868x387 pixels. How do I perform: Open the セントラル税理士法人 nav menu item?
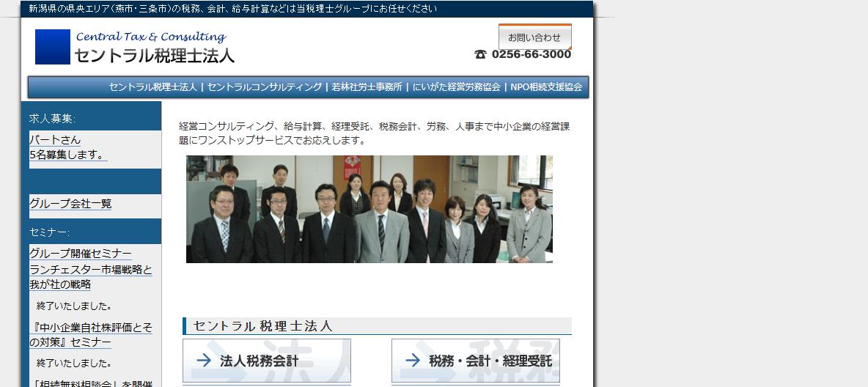pyautogui.click(x=152, y=87)
